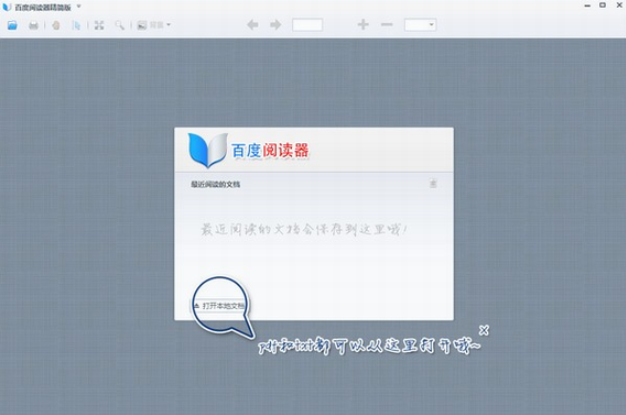Open the title bar dropdown arrow
626x415 pixels.
80,6
